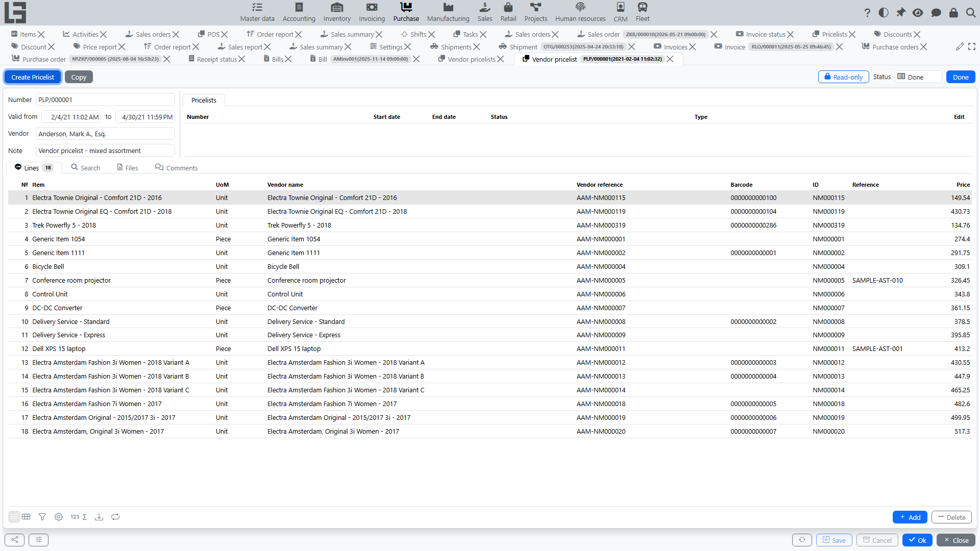Screen dimensions: 980x551
Task: Click the Cancel button
Action: (877, 540)
